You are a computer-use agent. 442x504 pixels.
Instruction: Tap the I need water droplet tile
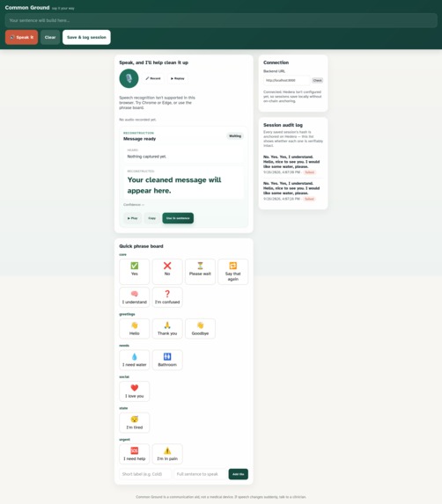click(135, 360)
